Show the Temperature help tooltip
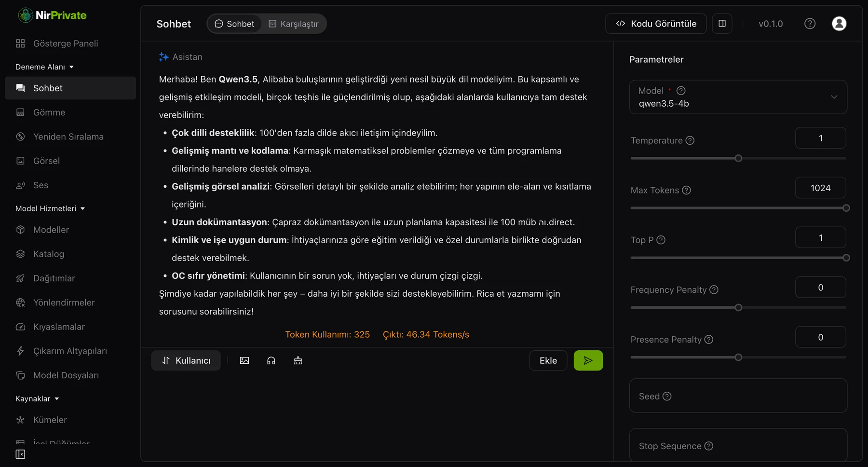Viewport: 868px width, 467px height. click(x=690, y=140)
